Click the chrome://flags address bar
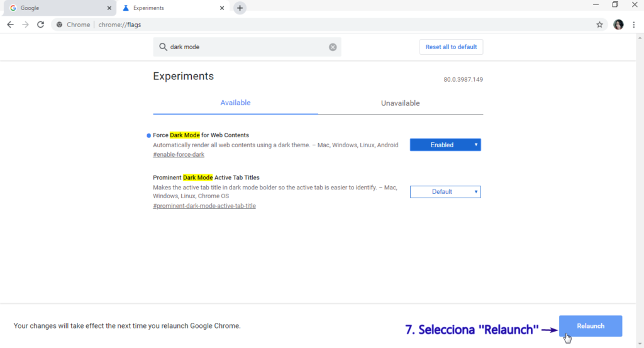Image resolution: width=644 pixels, height=348 pixels. 314,25
